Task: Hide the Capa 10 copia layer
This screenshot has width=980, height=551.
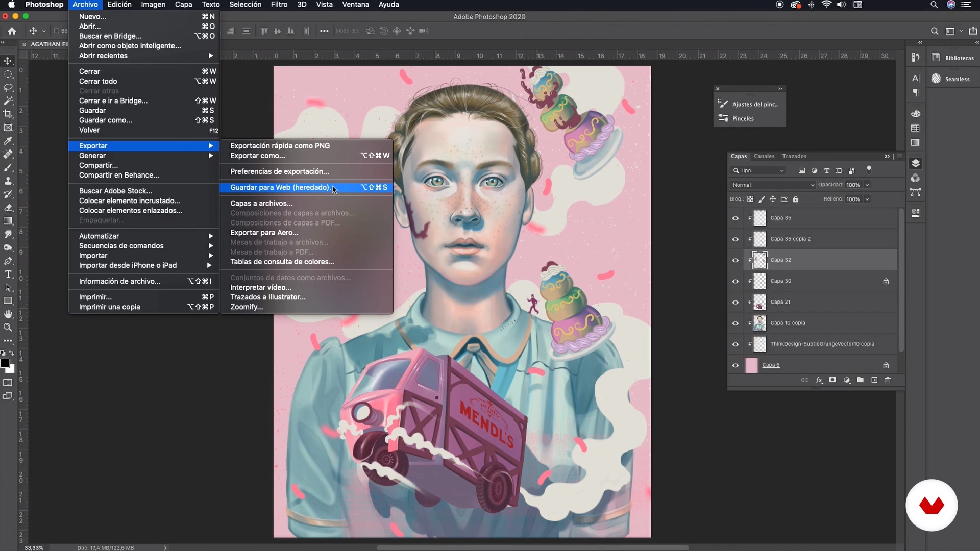Action: [x=736, y=323]
